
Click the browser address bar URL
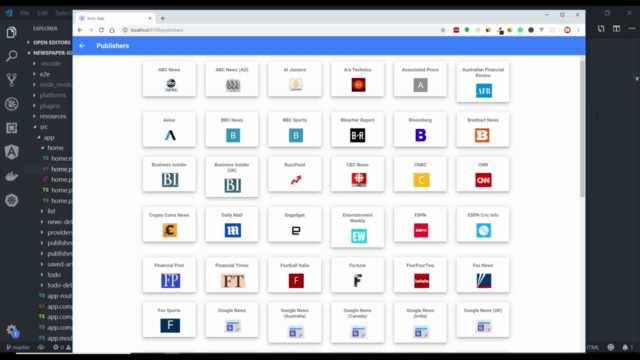(157, 30)
